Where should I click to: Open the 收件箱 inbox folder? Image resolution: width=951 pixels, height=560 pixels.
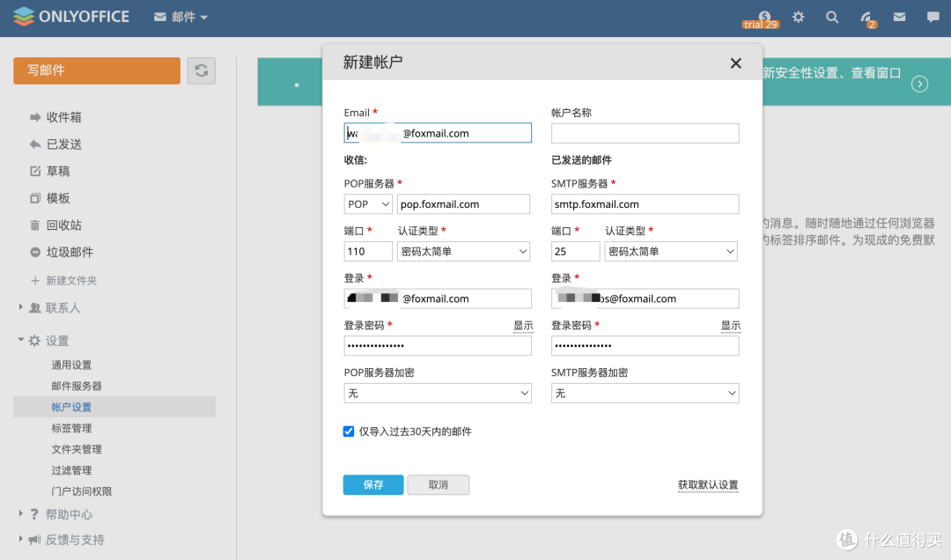pyautogui.click(x=63, y=117)
